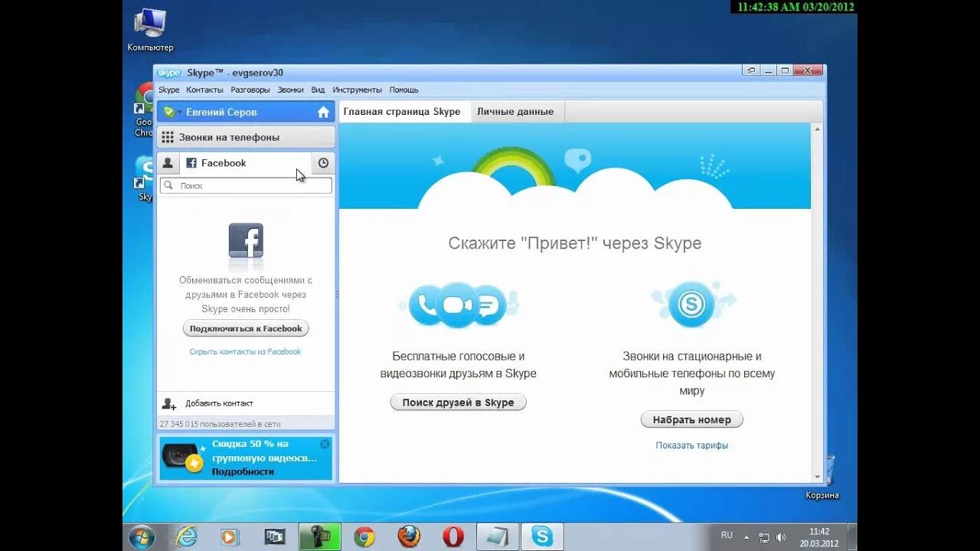This screenshot has height=551, width=980.
Task: Click the Добавить контакт label
Action: pyautogui.click(x=219, y=403)
